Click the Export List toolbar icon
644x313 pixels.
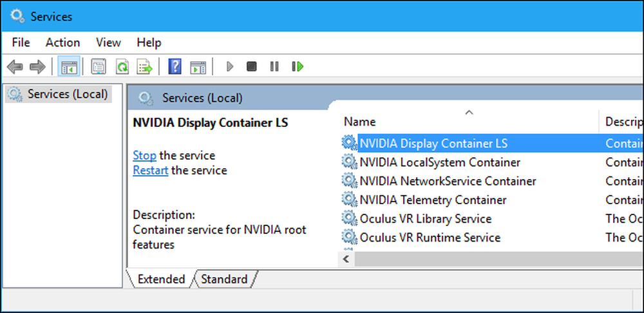(144, 66)
